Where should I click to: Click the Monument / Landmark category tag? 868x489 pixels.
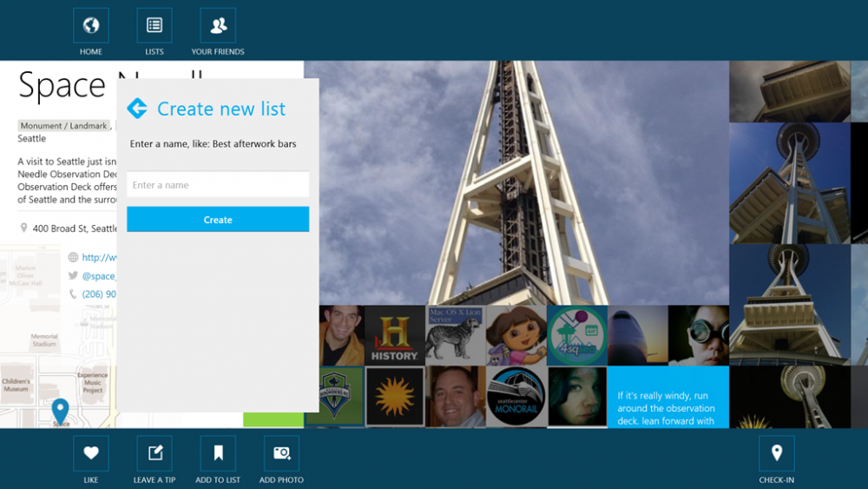pyautogui.click(x=64, y=126)
